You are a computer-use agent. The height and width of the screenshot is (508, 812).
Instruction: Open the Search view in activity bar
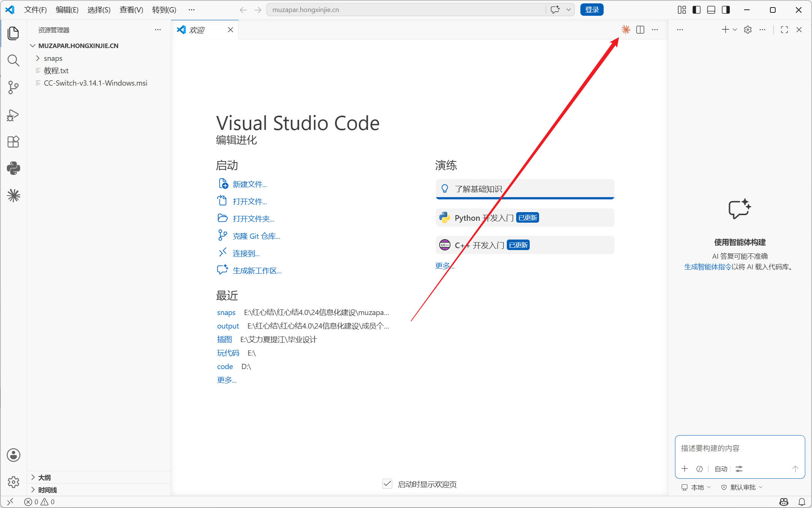(13, 60)
